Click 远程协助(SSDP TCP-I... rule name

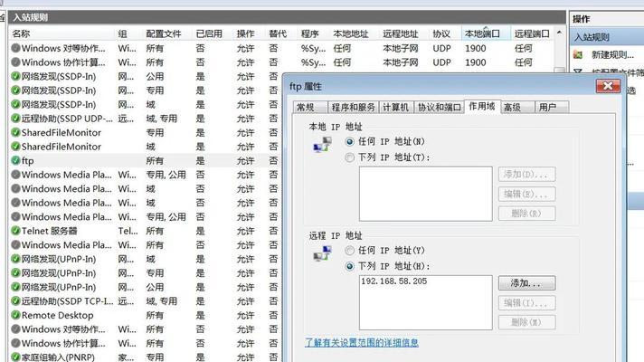pos(67,301)
